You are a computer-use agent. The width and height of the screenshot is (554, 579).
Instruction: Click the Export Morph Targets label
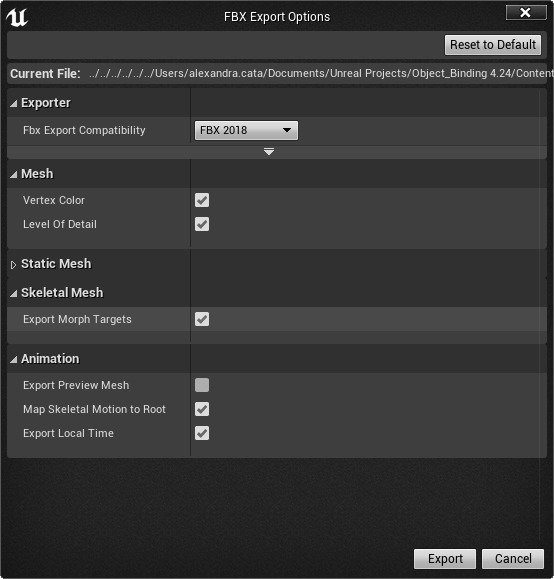point(77,319)
